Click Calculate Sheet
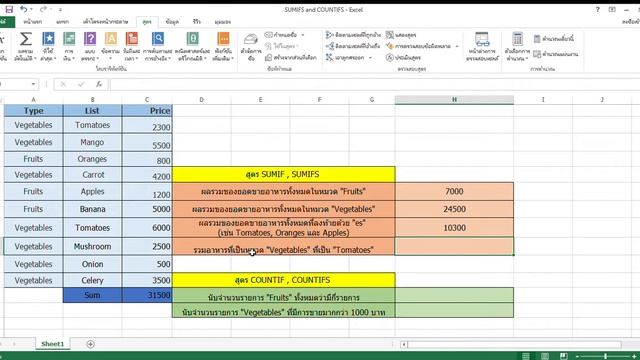This screenshot has width=640, height=360. click(556, 54)
